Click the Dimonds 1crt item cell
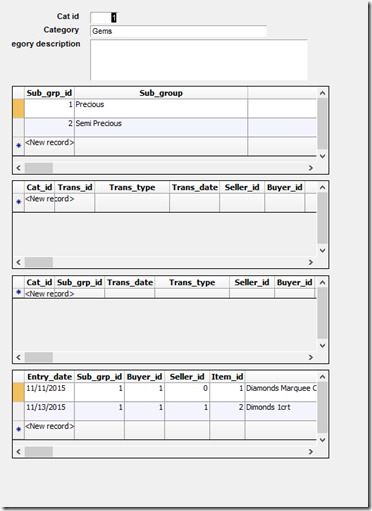372x511 pixels. 281,411
